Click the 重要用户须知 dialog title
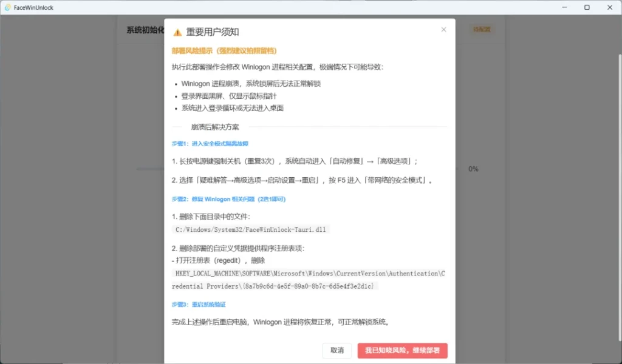The image size is (622, 364). click(x=213, y=31)
